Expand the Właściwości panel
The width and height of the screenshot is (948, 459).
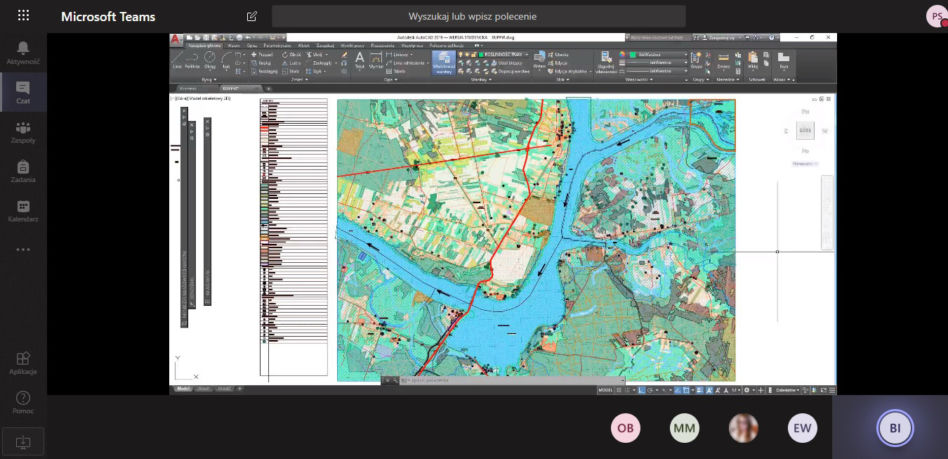(x=639, y=79)
